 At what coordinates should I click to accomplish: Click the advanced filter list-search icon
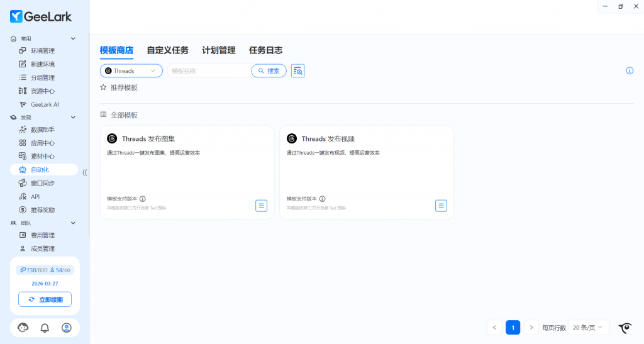point(298,71)
